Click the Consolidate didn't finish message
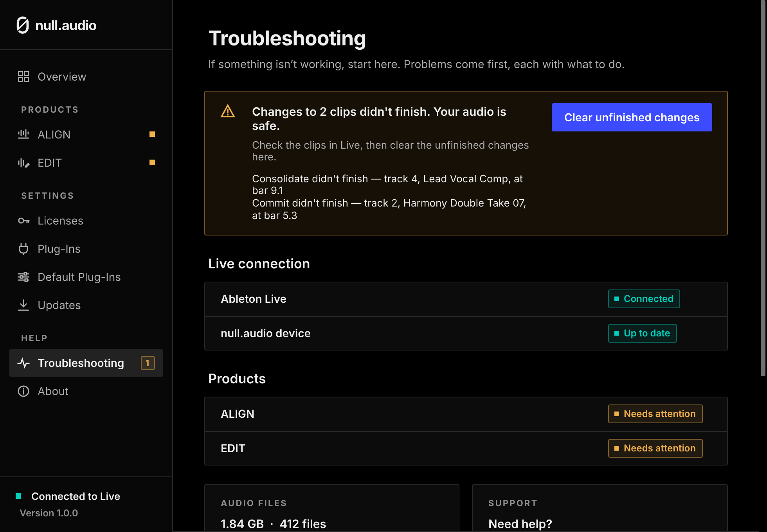The width and height of the screenshot is (767, 532). 387,185
